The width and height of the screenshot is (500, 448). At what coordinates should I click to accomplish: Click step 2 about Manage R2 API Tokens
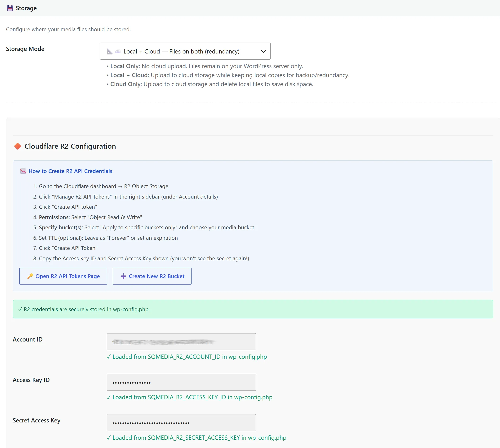pyautogui.click(x=125, y=197)
